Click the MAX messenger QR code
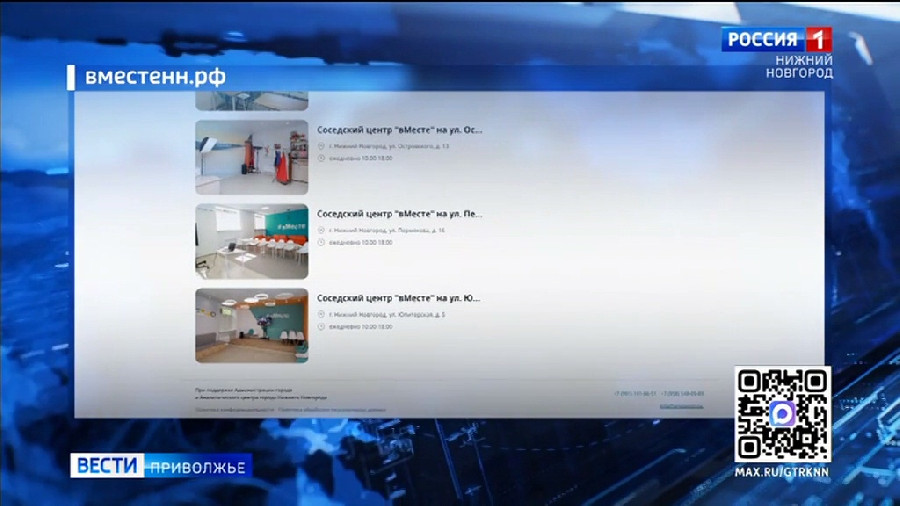The height and width of the screenshot is (506, 900). (782, 414)
